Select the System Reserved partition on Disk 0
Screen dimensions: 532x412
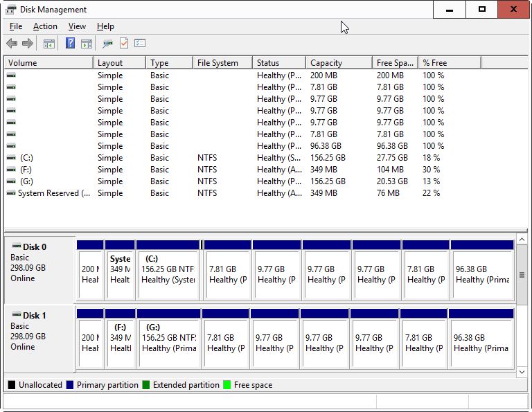[x=120, y=270]
